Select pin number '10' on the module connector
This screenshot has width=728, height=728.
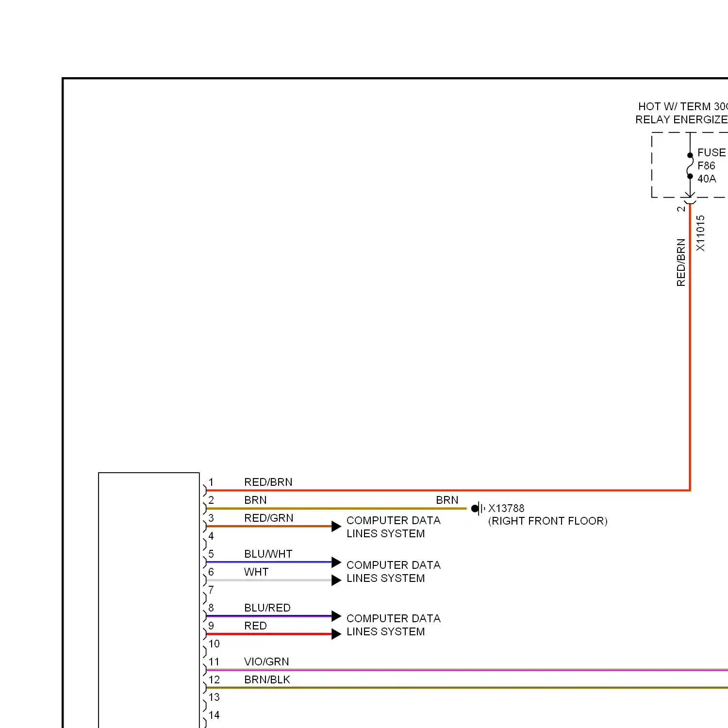click(214, 644)
